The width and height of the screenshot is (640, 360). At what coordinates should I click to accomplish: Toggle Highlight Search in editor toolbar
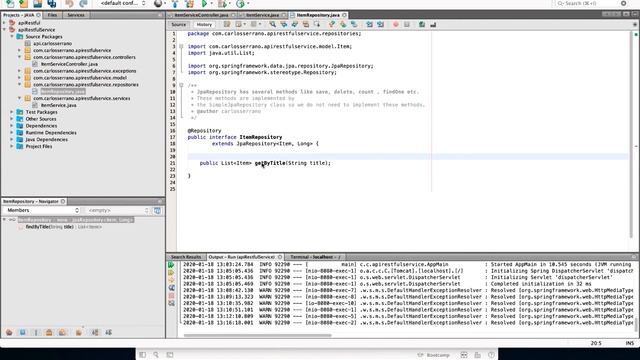(305, 24)
